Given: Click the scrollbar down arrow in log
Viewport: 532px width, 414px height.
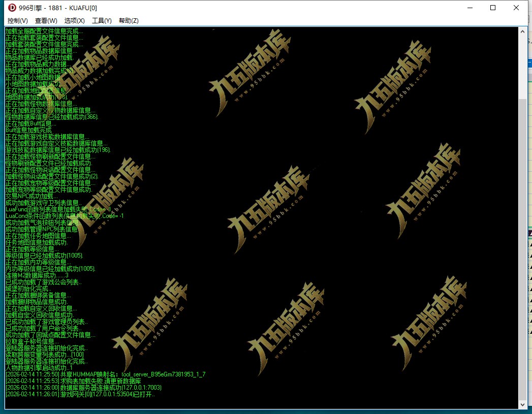Looking at the screenshot, I should coord(523,404).
